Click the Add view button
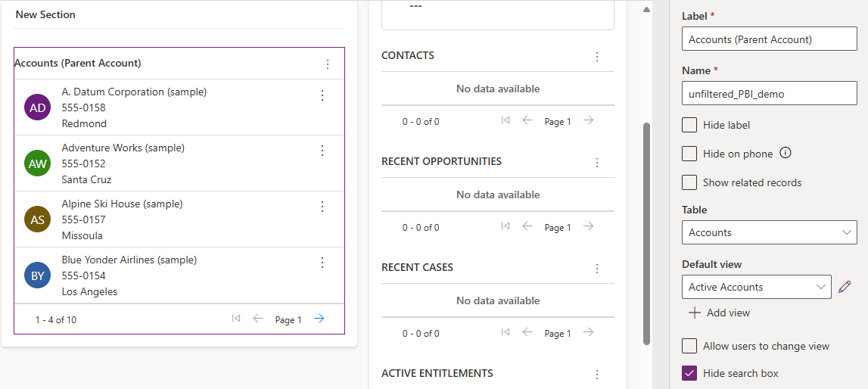 pyautogui.click(x=718, y=313)
